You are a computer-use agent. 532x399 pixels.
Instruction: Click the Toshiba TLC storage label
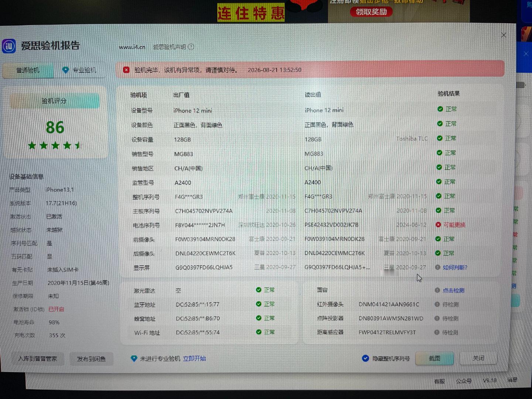point(412,139)
